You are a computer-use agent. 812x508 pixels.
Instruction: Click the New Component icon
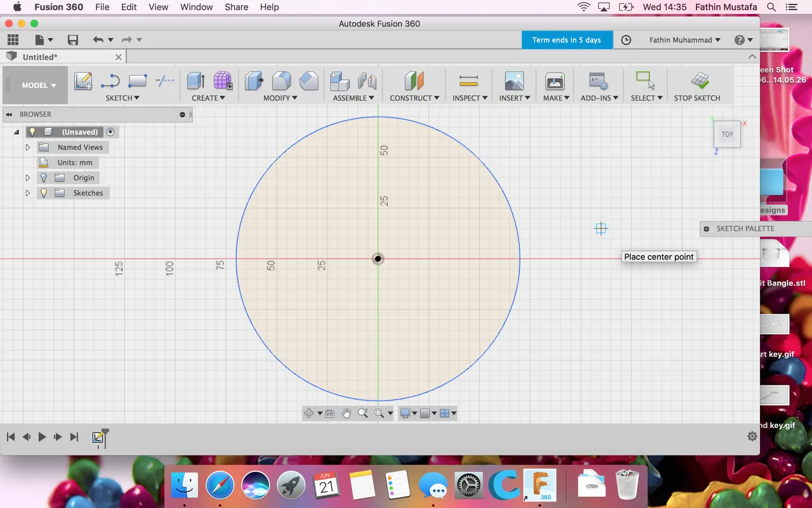(x=340, y=81)
